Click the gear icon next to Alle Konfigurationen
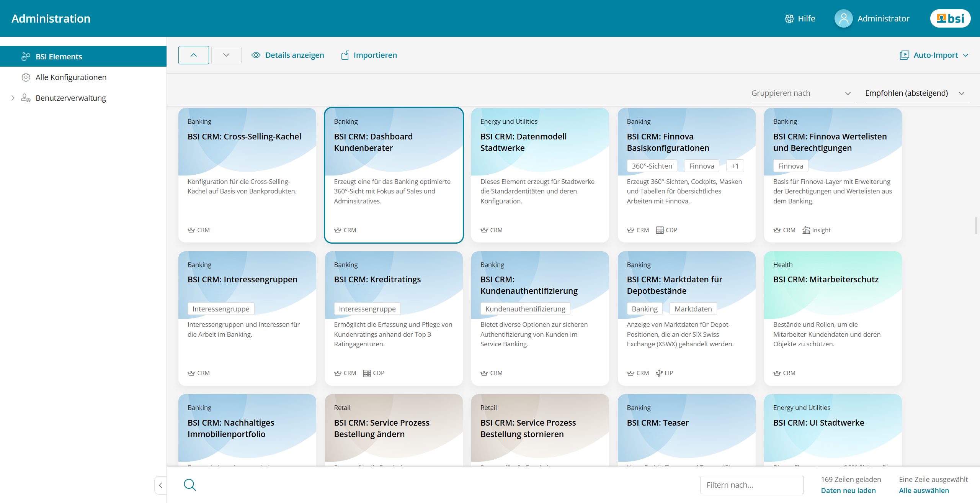 [x=26, y=77]
